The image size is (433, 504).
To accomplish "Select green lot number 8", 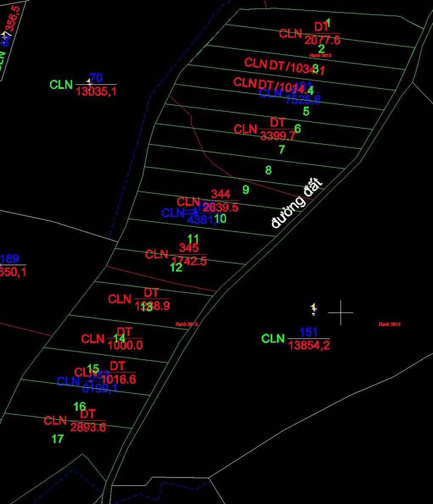I will (x=268, y=170).
